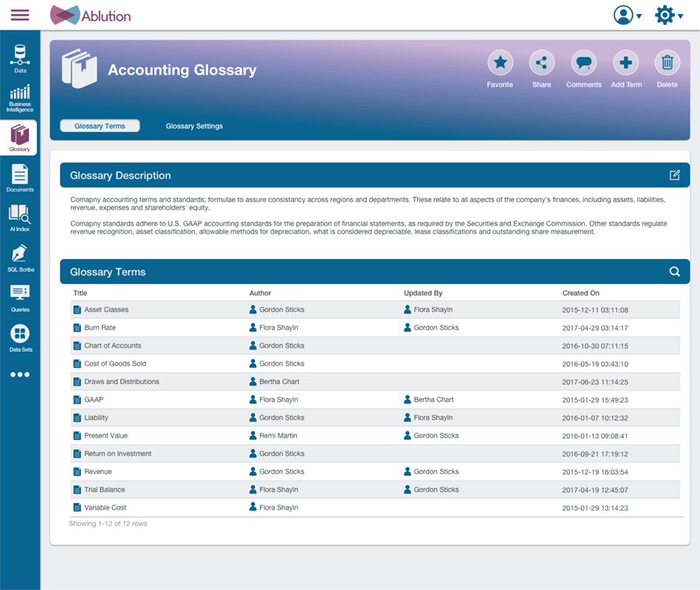Search glossary terms with magnifier icon
This screenshot has width=700, height=590.
pos(674,271)
